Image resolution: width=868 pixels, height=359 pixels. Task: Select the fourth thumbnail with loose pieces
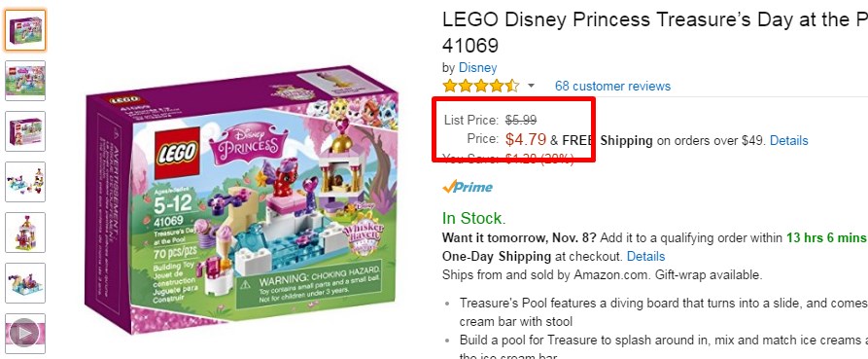coord(25,182)
